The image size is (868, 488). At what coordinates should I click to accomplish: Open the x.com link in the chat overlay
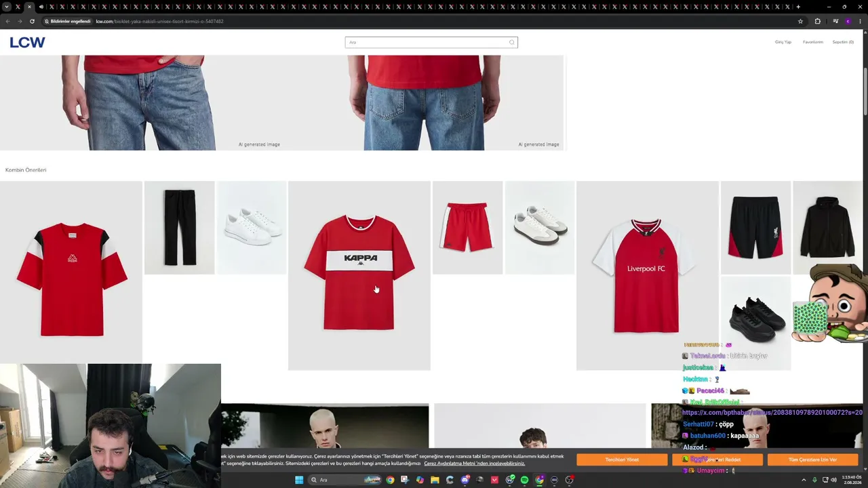coord(772,412)
